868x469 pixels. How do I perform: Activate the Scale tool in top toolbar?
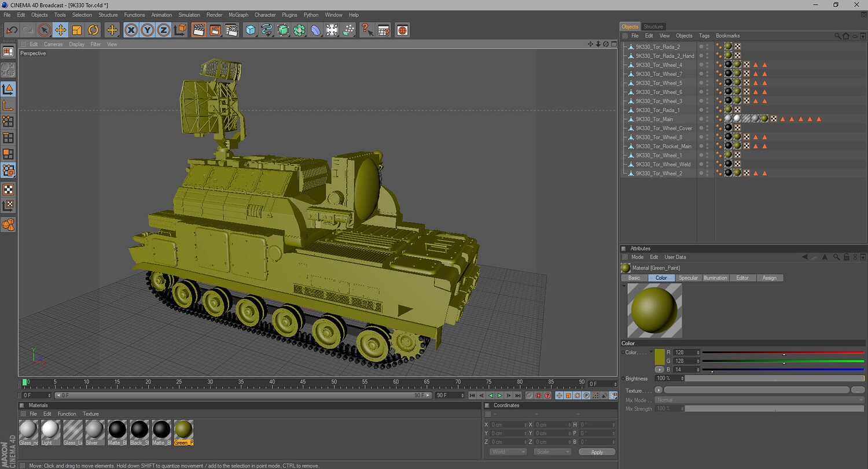77,30
